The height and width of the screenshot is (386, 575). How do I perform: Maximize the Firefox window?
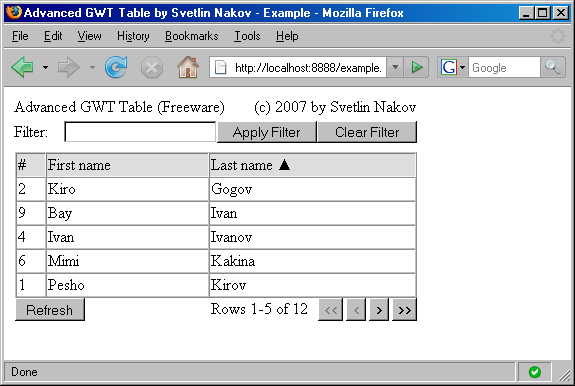(x=543, y=13)
